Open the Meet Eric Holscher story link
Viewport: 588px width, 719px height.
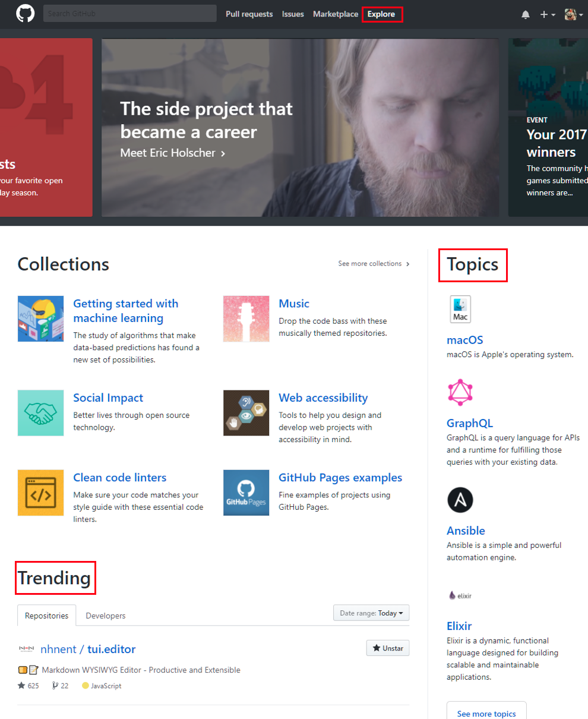click(173, 153)
